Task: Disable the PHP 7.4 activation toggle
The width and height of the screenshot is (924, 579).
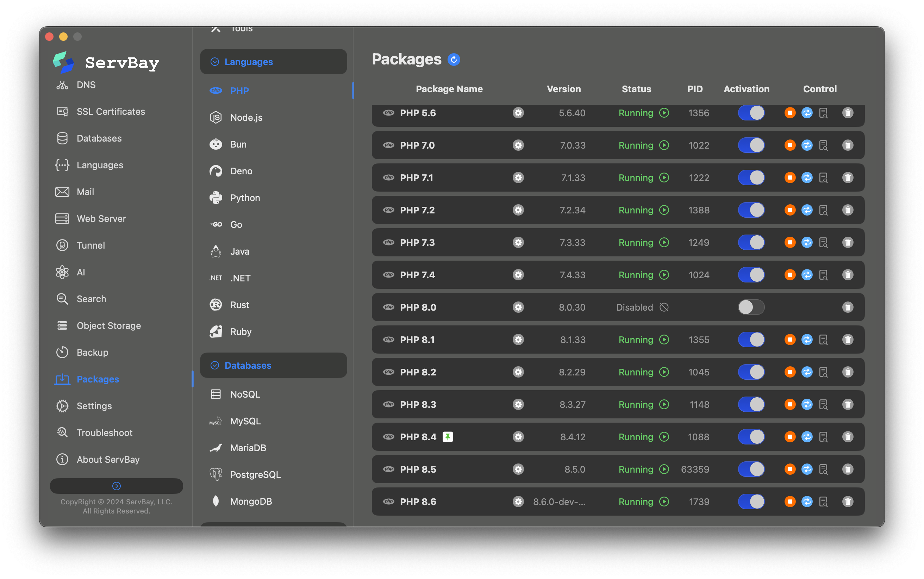Action: click(x=751, y=275)
